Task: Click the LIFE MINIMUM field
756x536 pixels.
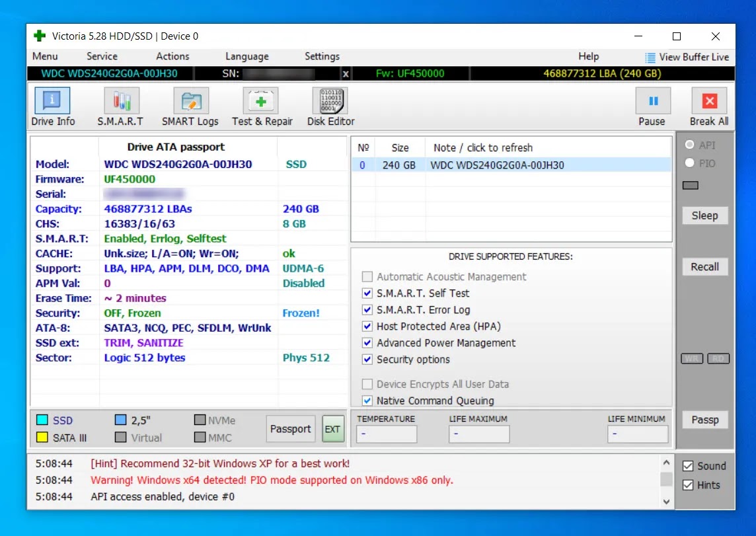Action: [x=638, y=434]
